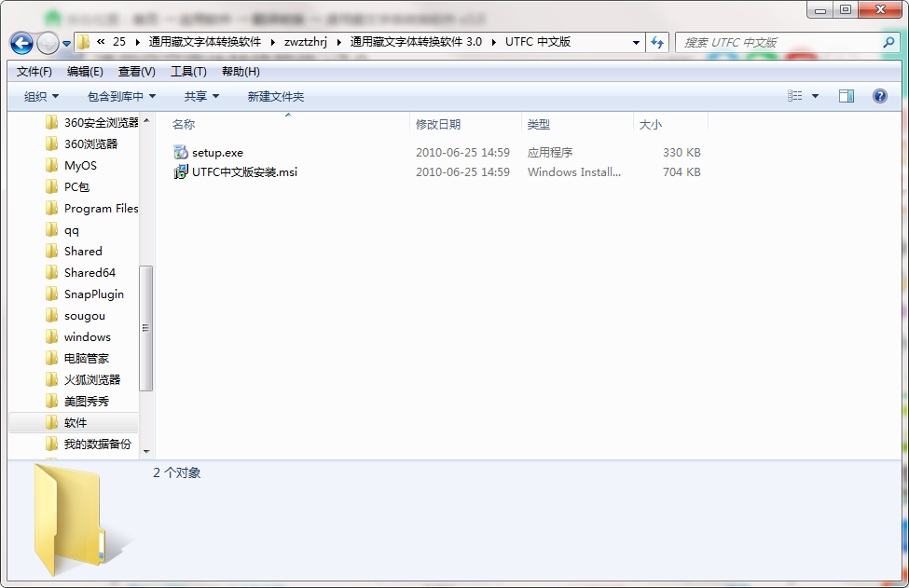Open the 工具(T) menu
Screen dimensions: 909x588
pyautogui.click(x=188, y=71)
